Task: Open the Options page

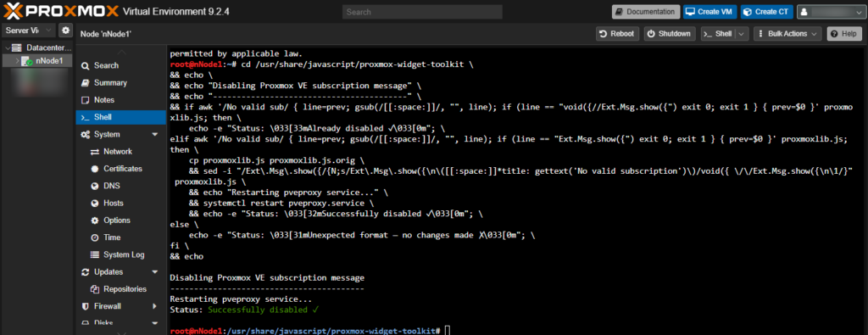Action: point(120,220)
